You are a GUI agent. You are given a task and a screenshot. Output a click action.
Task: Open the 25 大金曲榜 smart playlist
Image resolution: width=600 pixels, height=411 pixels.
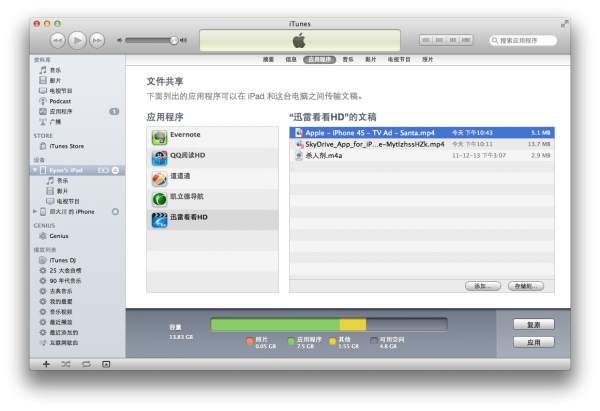78,271
